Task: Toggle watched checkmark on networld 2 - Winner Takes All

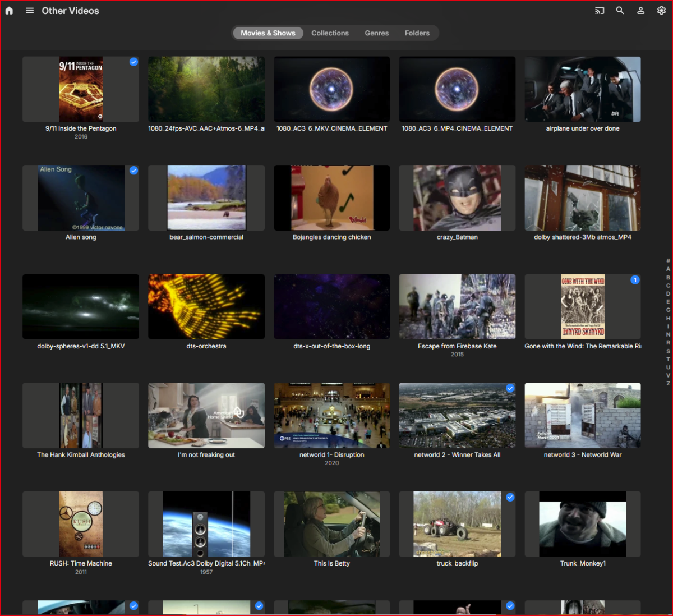Action: (510, 388)
